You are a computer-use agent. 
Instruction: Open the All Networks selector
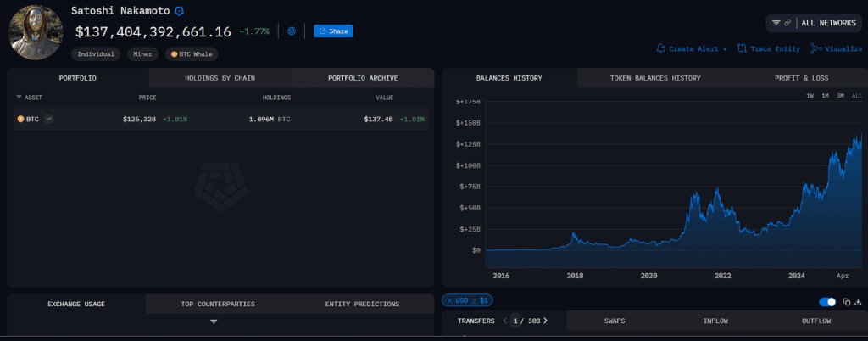click(826, 23)
